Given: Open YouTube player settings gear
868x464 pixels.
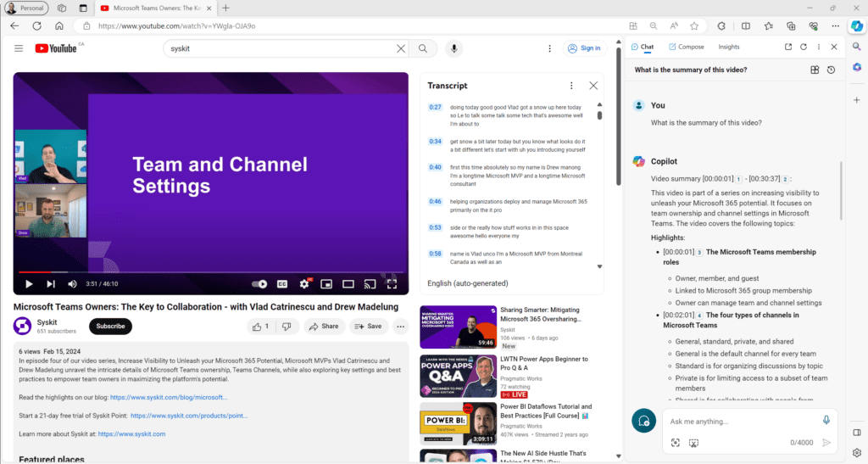Looking at the screenshot, I should pos(304,284).
